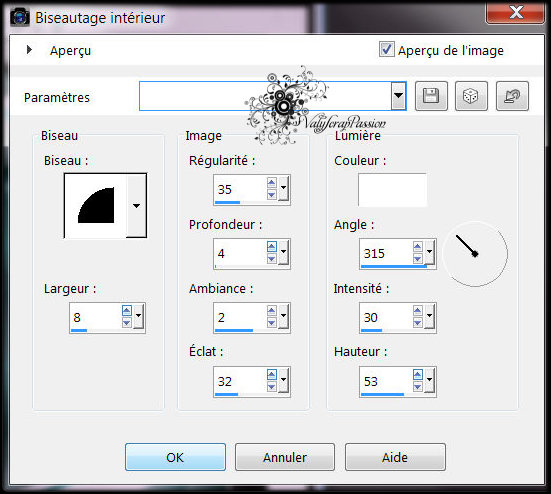Screen dimensions: 551x494
Task: Open the Angle slider dropdown arrow
Action: point(429,252)
